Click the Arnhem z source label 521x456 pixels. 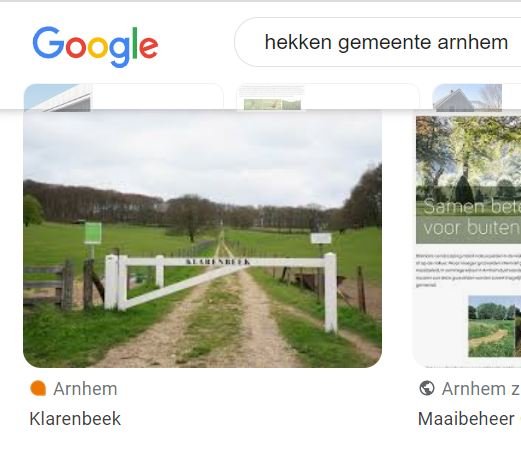pos(481,389)
